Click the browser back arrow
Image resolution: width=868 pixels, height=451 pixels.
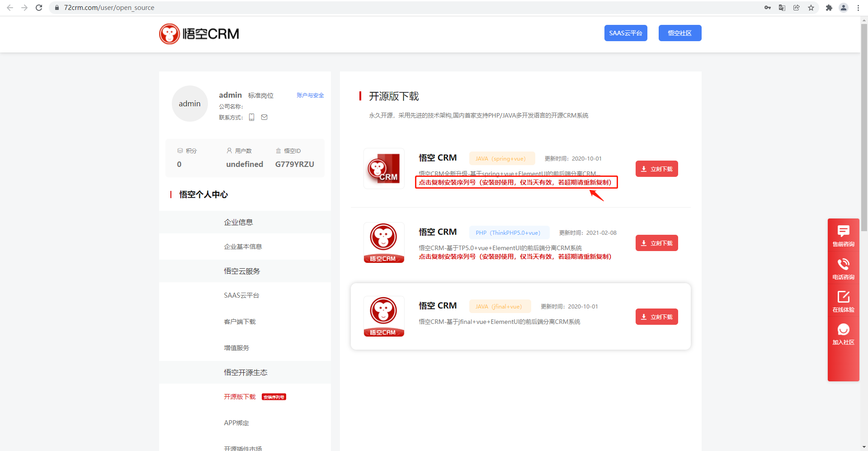pyautogui.click(x=10, y=8)
